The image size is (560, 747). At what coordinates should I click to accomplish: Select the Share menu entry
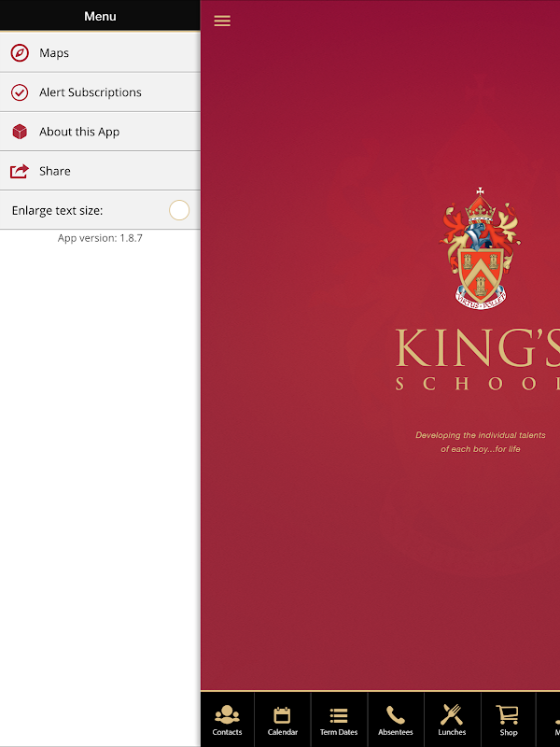coord(100,171)
